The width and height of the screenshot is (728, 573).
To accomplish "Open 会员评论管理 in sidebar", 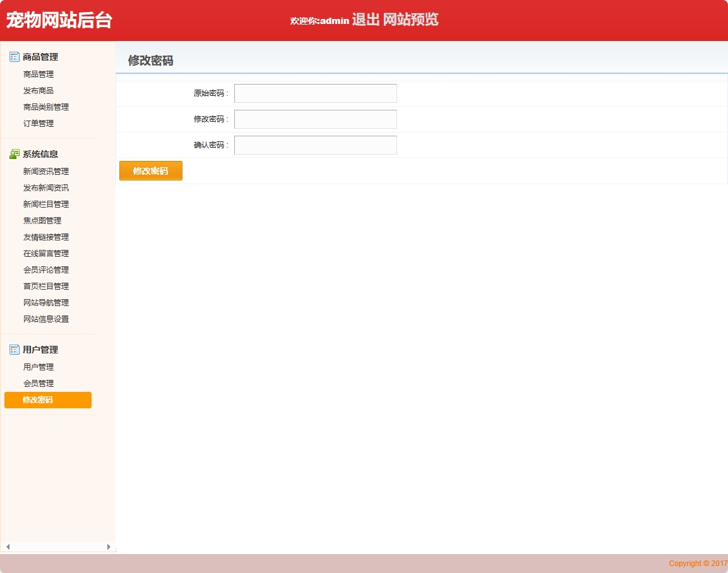I will (x=46, y=270).
